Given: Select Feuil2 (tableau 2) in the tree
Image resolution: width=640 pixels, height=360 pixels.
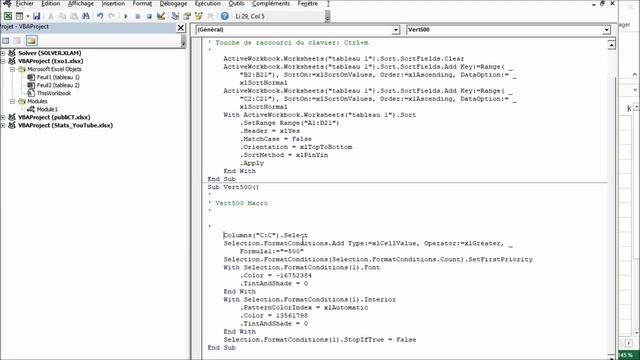Looking at the screenshot, I should [58, 85].
